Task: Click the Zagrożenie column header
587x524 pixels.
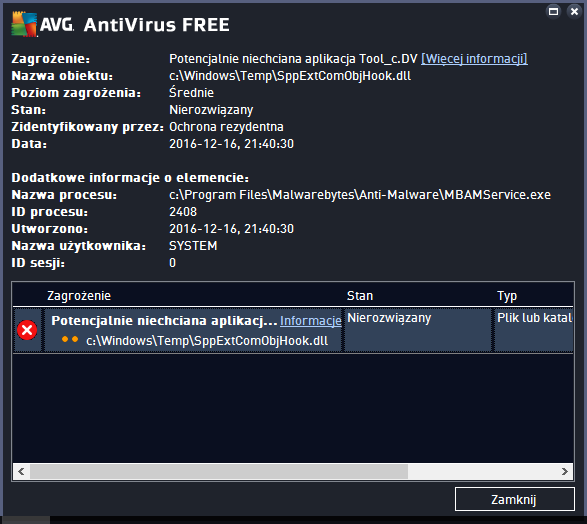Action: [x=79, y=296]
